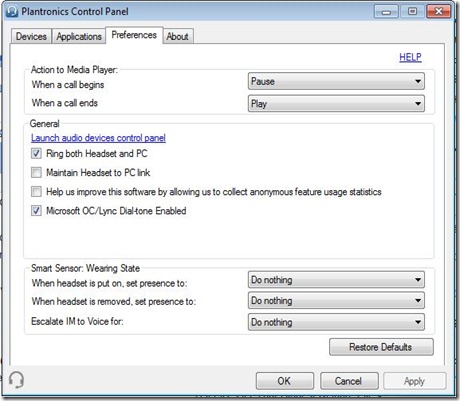Screen dimensions: 460x401
Task: Click the Cancel button
Action: pyautogui.click(x=349, y=381)
